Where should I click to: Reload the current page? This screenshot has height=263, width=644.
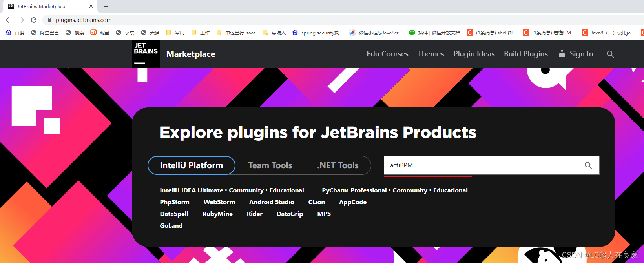(34, 20)
